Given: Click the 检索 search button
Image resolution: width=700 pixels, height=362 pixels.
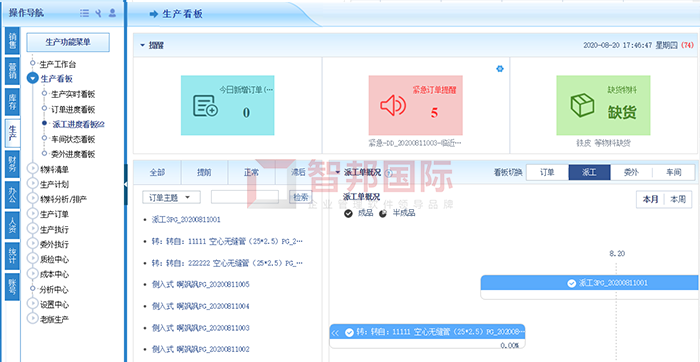Looking at the screenshot, I should tap(301, 197).
